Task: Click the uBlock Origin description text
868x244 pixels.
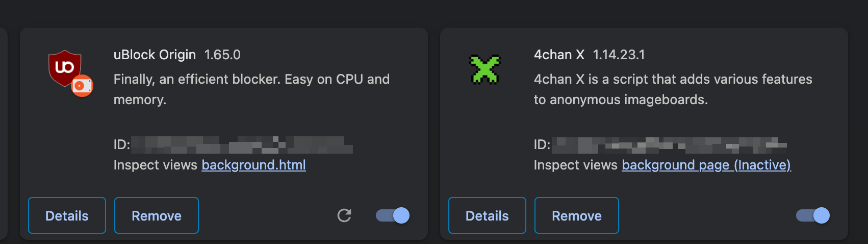Action: [x=251, y=89]
